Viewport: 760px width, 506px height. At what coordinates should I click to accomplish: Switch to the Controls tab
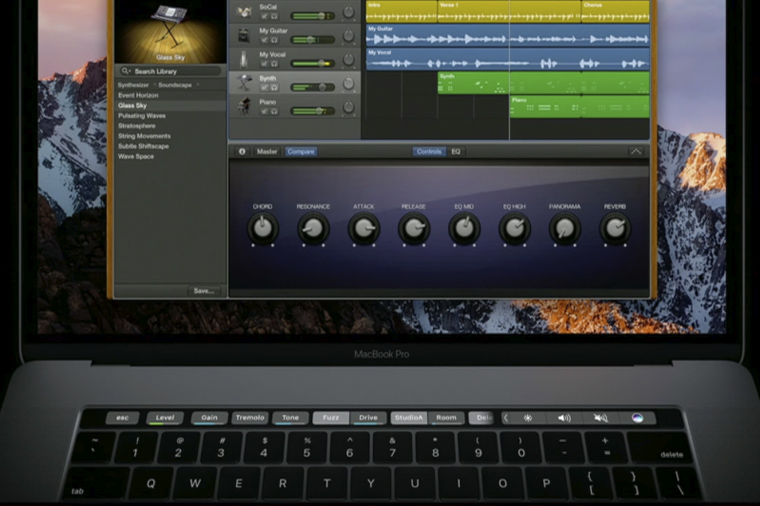tap(429, 152)
